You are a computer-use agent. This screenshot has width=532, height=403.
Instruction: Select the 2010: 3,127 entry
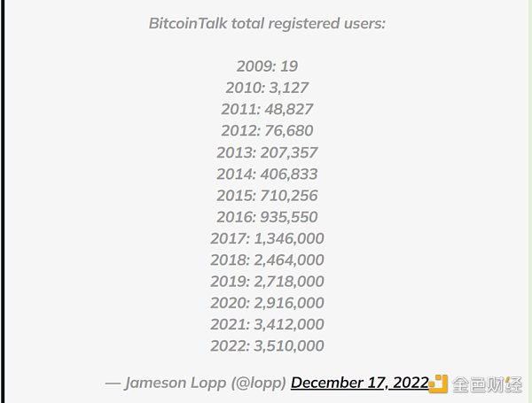[x=267, y=88]
